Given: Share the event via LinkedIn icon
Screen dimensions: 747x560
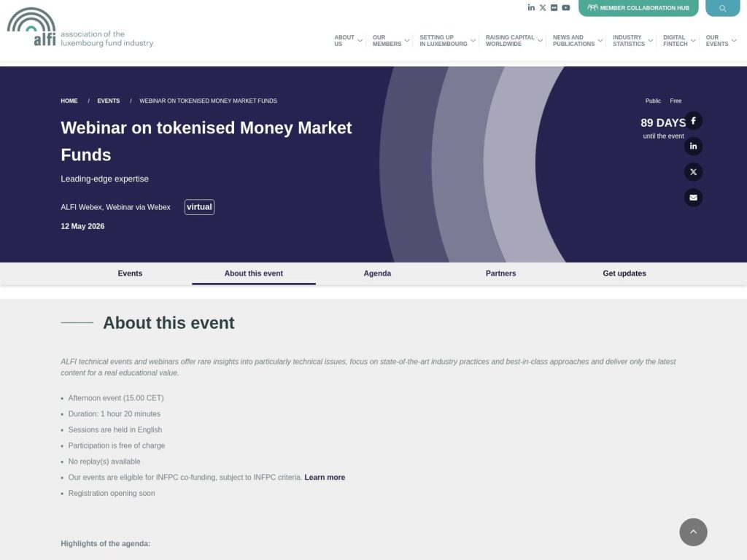Looking at the screenshot, I should pos(693,146).
